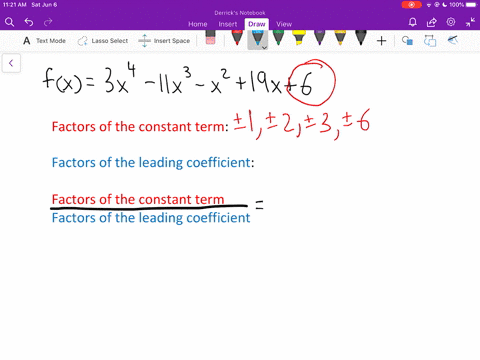Open the Shapes tool

pyautogui.click(x=407, y=41)
